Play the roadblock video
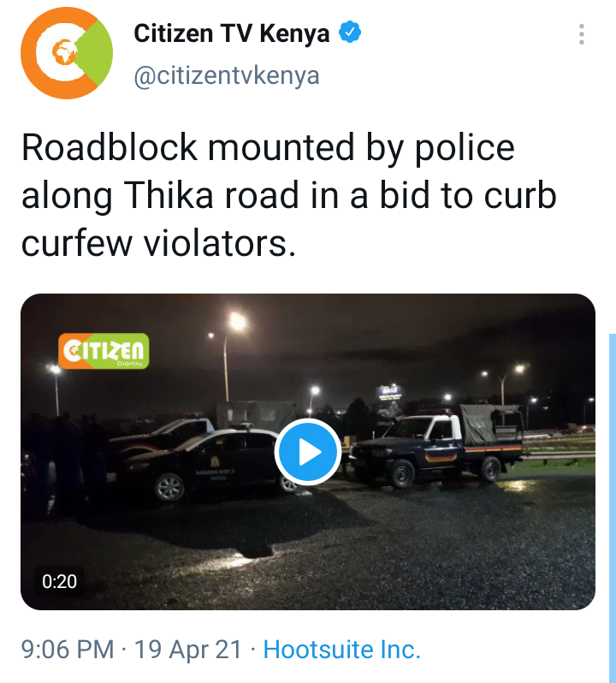Viewport: 616px width, 683px height. click(x=308, y=452)
